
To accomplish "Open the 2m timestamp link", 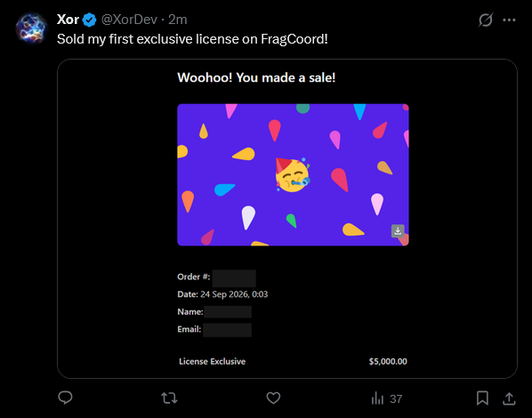I will pyautogui.click(x=178, y=20).
